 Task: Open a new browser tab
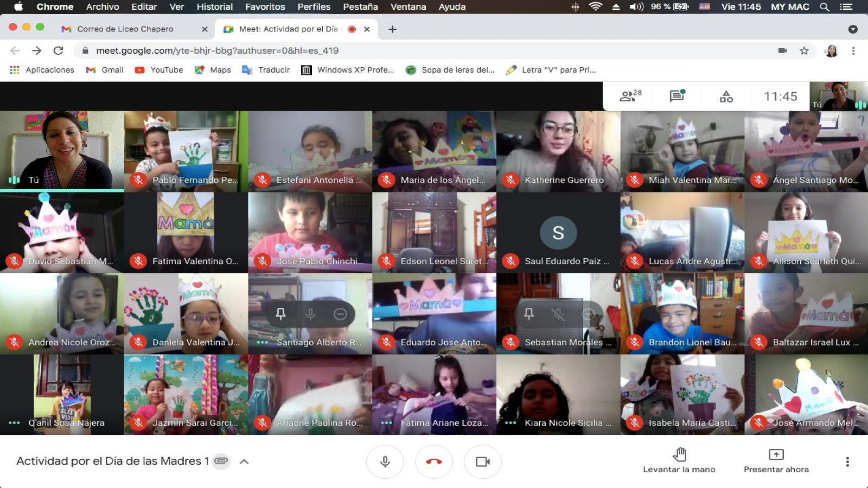[392, 29]
